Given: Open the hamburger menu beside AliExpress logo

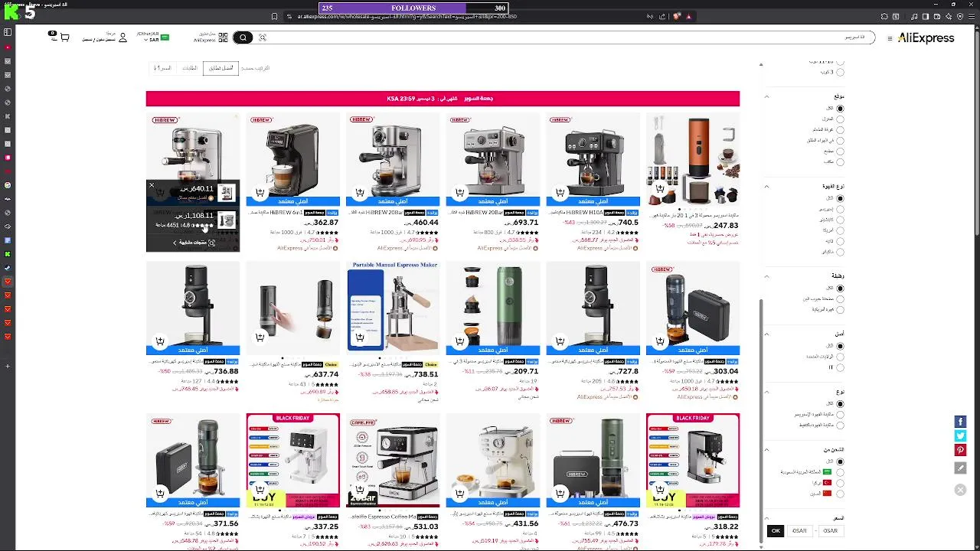Looking at the screenshot, I should (890, 38).
